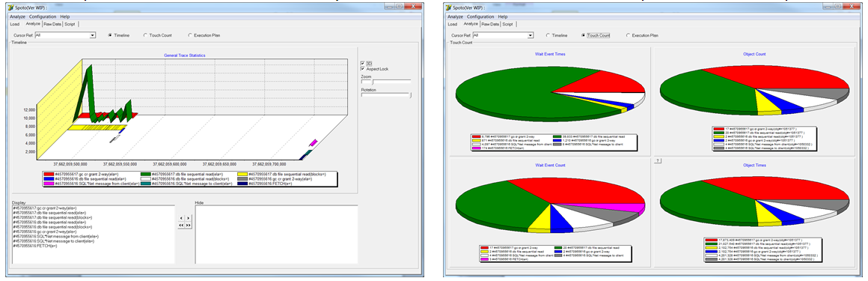Click the Wait Event Count pie chart
The width and height of the screenshot is (868, 281).
click(x=551, y=205)
